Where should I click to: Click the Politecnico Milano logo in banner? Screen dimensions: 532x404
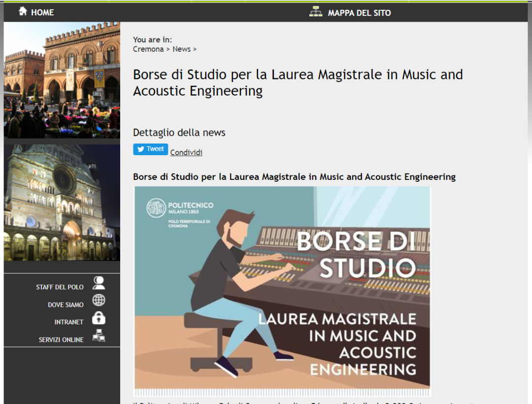point(179,212)
